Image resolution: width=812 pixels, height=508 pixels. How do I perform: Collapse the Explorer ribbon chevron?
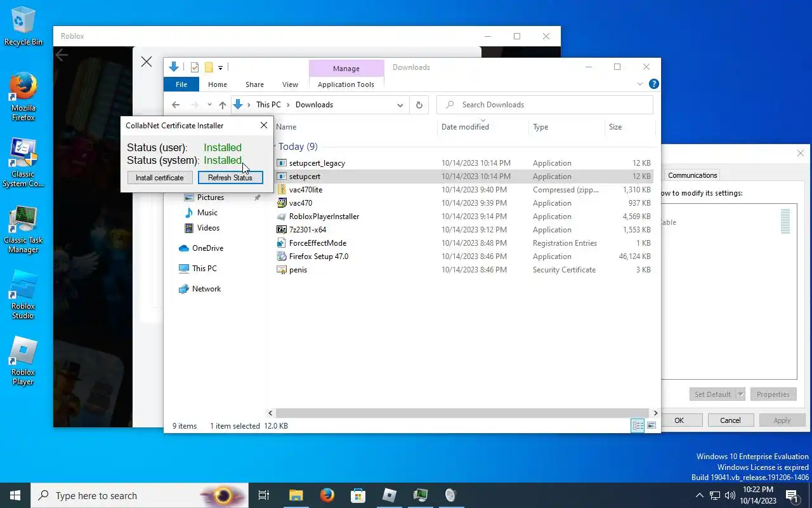pos(639,84)
